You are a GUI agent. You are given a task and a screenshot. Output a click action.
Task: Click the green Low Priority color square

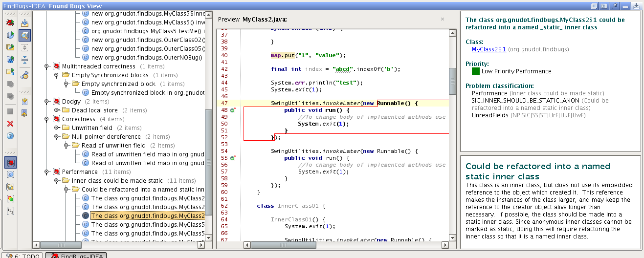[475, 71]
